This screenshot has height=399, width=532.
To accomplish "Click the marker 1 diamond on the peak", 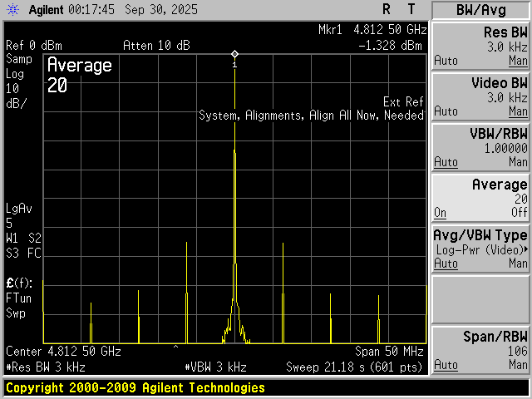I will (x=234, y=54).
